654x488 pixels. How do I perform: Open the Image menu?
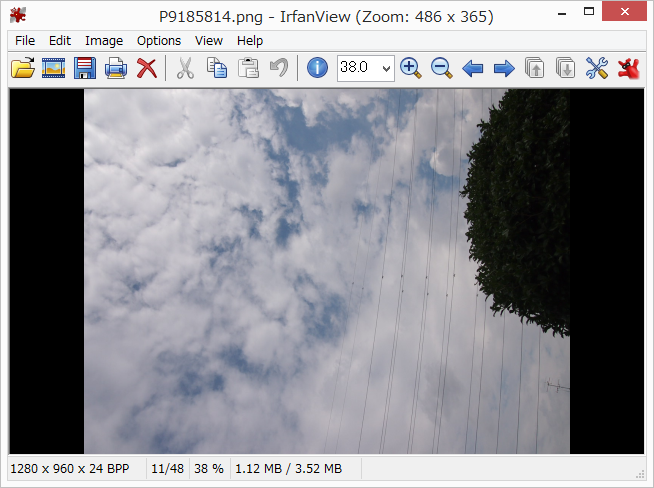104,40
